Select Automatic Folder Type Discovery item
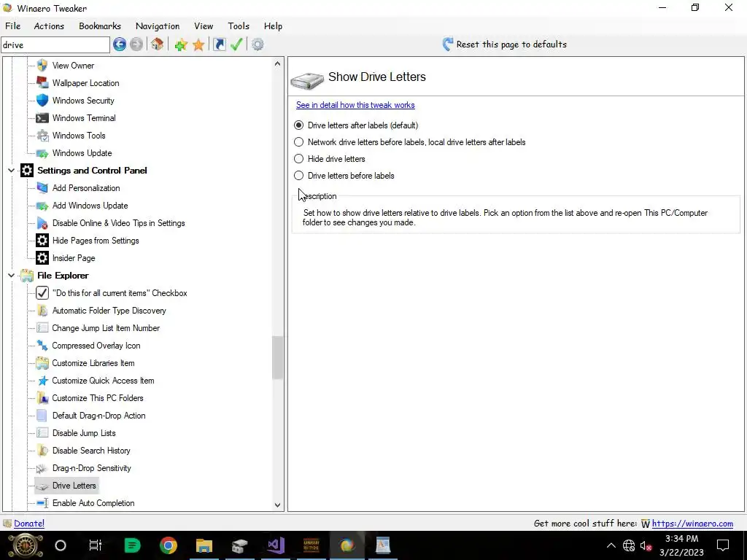The width and height of the screenshot is (747, 560). pyautogui.click(x=109, y=311)
